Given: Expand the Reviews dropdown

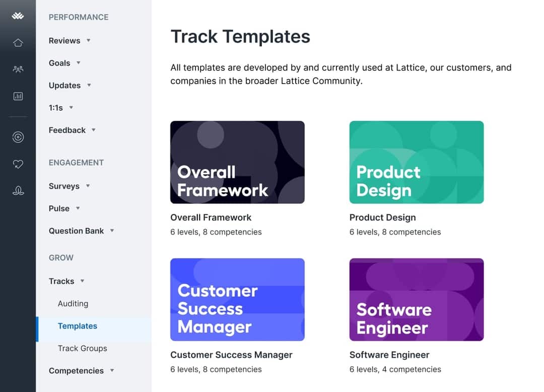Looking at the screenshot, I should 88,41.
